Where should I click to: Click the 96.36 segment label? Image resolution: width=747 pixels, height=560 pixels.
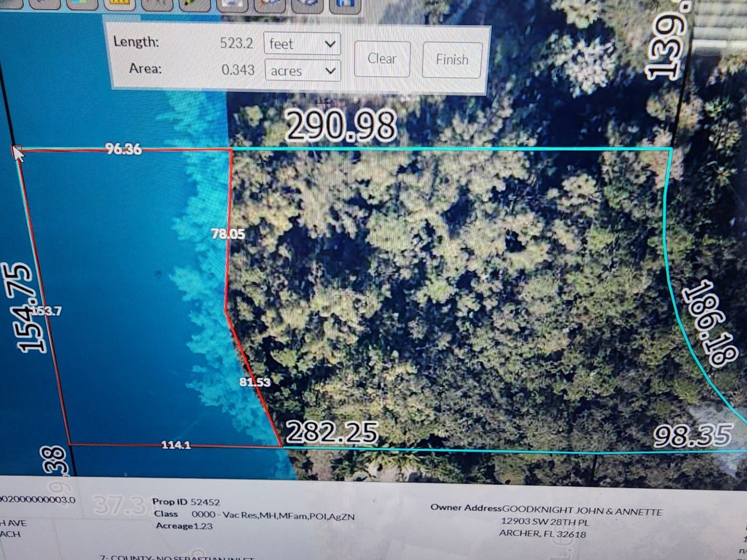pos(123,148)
